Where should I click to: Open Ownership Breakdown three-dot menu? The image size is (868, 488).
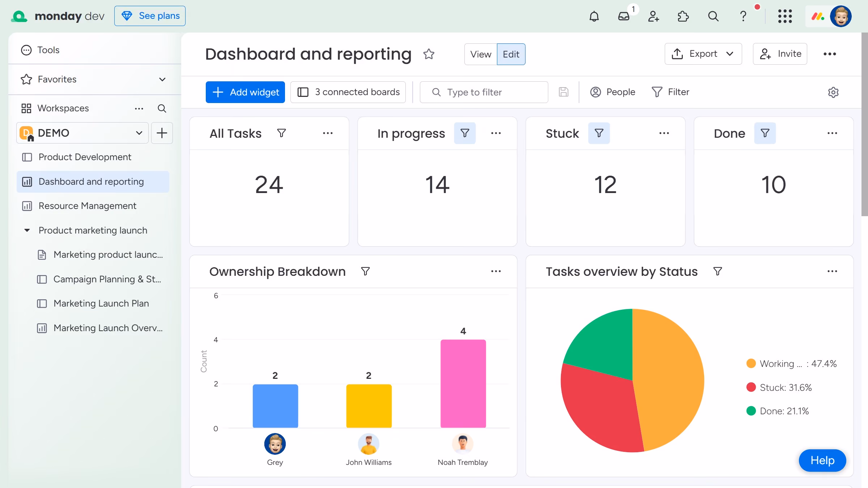[496, 271]
